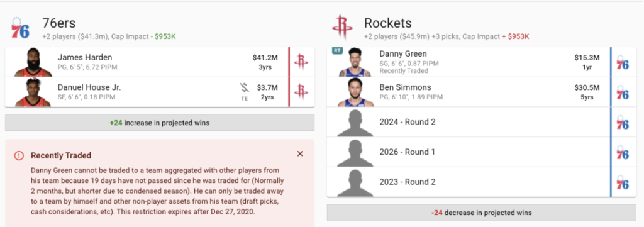Click the Danuel House Jr. name
This screenshot has width=644, height=227.
point(89,87)
